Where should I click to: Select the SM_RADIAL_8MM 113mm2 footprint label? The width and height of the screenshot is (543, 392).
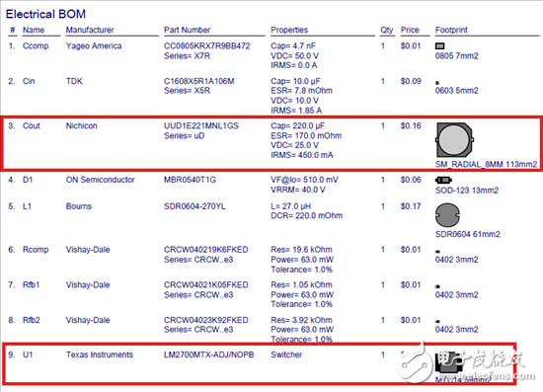pos(486,165)
